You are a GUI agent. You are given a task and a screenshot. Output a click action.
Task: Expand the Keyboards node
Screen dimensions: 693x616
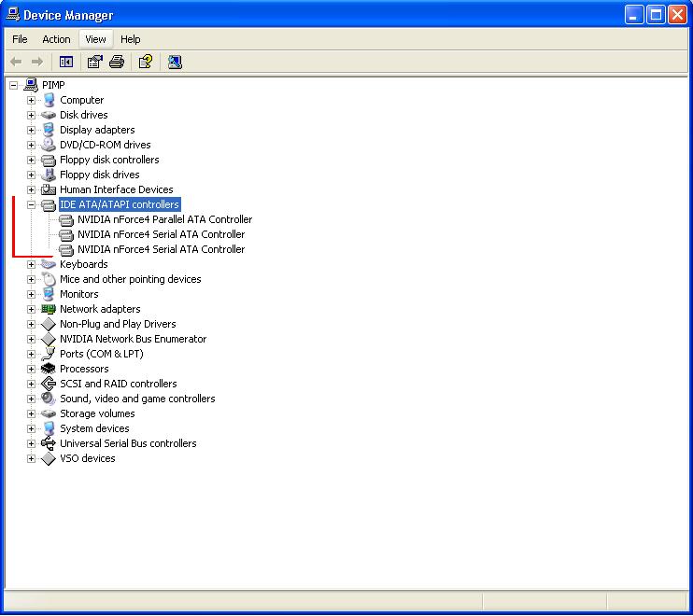click(31, 264)
